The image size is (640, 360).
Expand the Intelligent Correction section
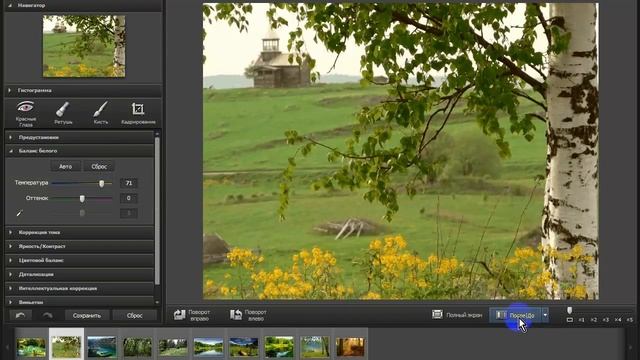pos(80,289)
